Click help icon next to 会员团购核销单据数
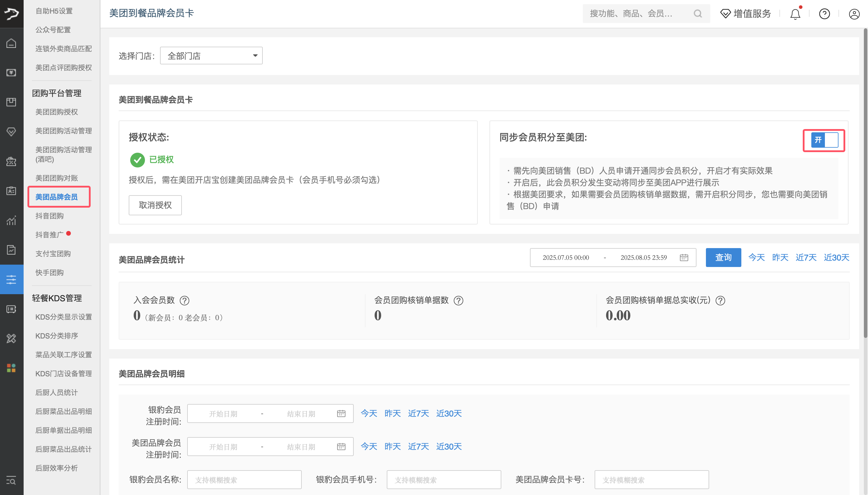Viewport: 868px width, 495px height. point(459,301)
